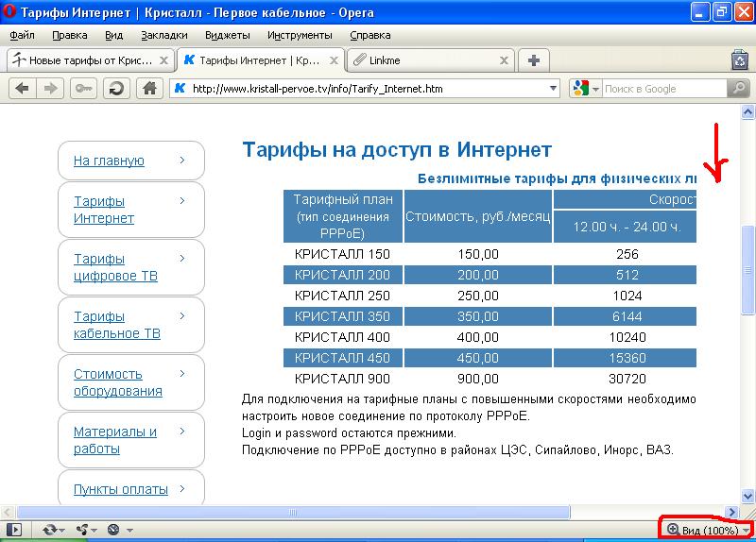Screen dimensions: 756x542
Task: Click the Google search engine icon
Action: (581, 89)
